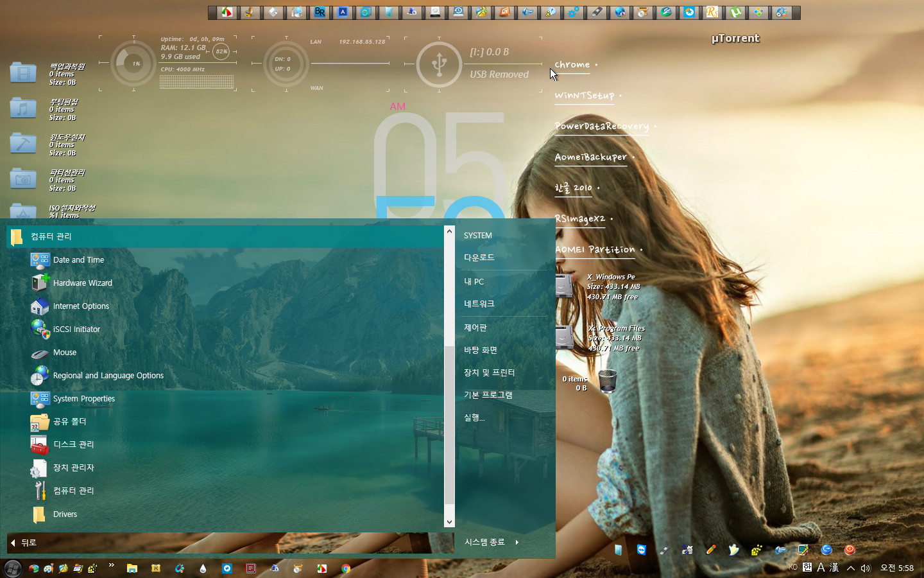Viewport: 924px width, 578px height.
Task: Expand taskbar quick launch overflow chevron
Action: tap(112, 566)
